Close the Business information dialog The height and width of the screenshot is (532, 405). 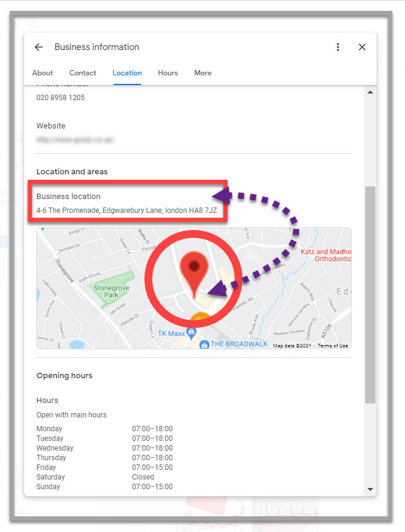362,47
